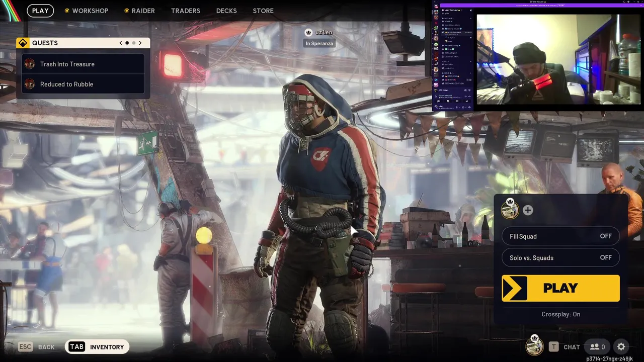Open Inventory with the TAB button

coord(98,347)
